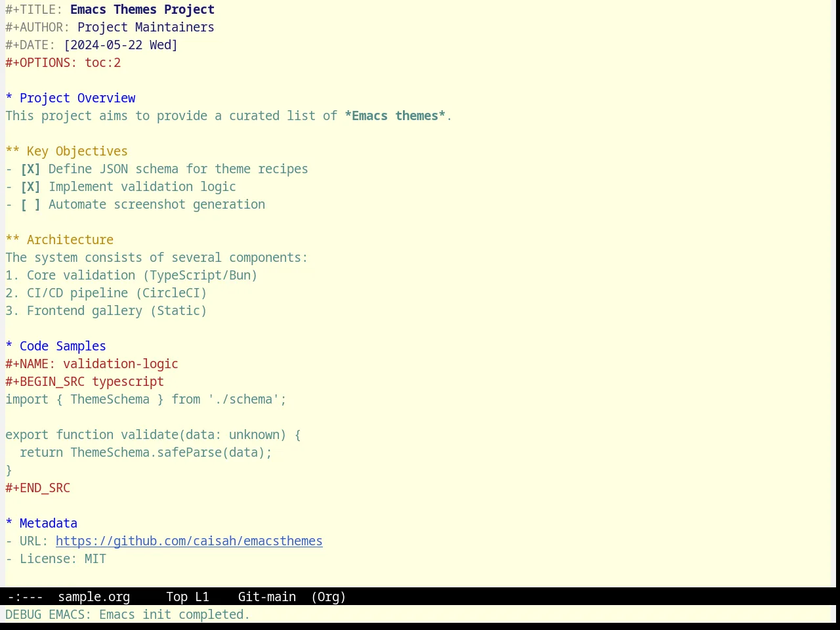This screenshot has height=630, width=840.
Task: Click the sample.org buffer name in mode line
Action: pos(94,597)
